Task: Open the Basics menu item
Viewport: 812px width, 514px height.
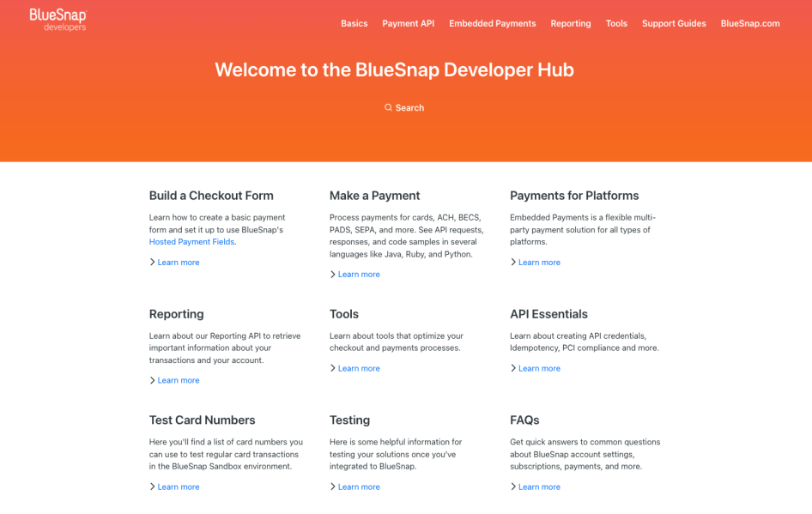Action: tap(354, 23)
